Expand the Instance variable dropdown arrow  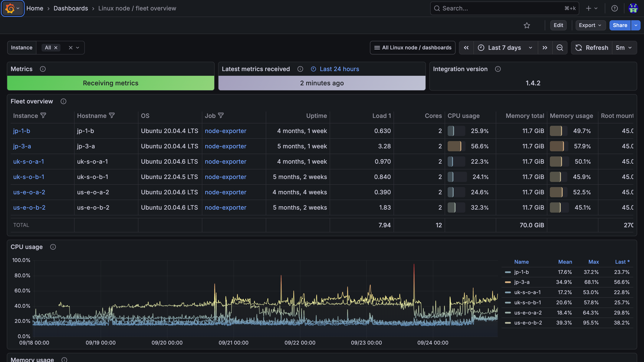[x=78, y=48]
